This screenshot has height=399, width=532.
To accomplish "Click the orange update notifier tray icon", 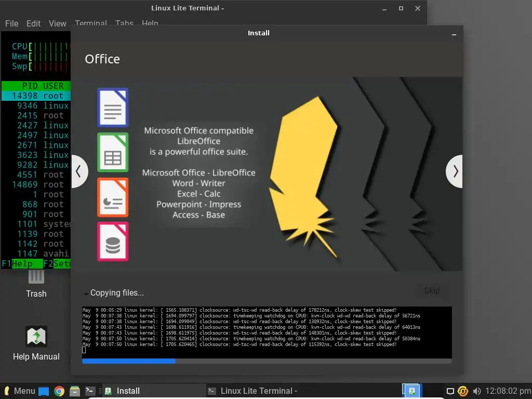I will (463, 391).
